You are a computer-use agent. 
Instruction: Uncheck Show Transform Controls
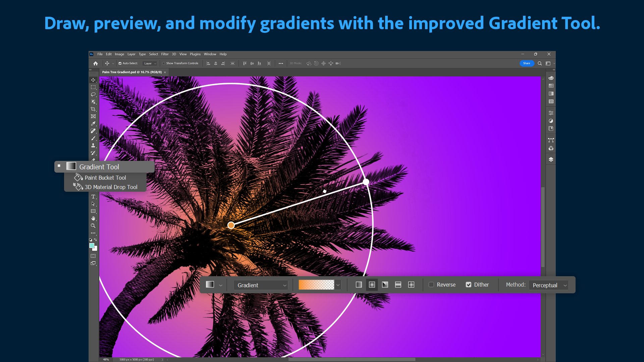coord(163,63)
